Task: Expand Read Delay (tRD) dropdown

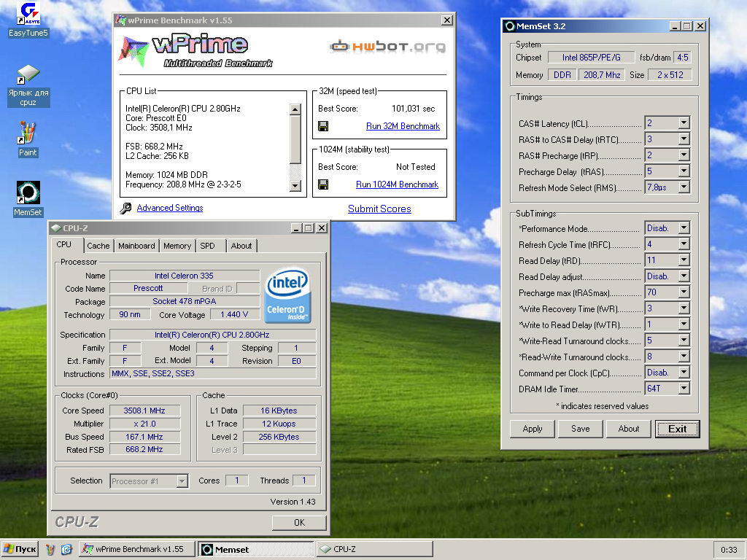Action: (x=684, y=260)
